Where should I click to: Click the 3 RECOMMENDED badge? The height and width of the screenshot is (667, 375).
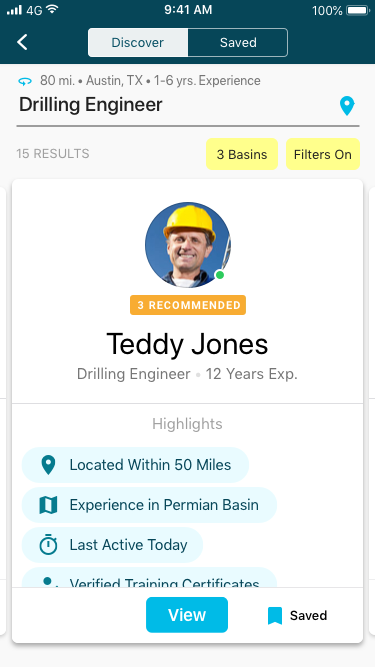pyautogui.click(x=188, y=305)
